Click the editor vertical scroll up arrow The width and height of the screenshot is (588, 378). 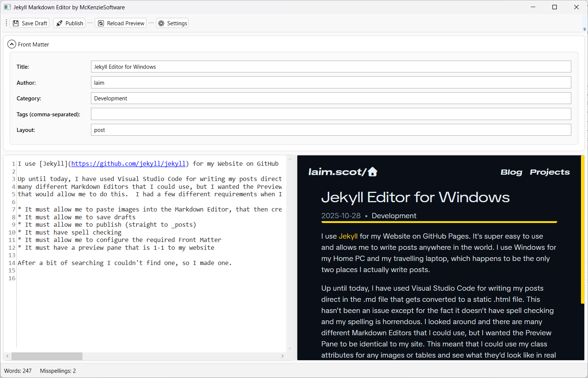(x=290, y=159)
